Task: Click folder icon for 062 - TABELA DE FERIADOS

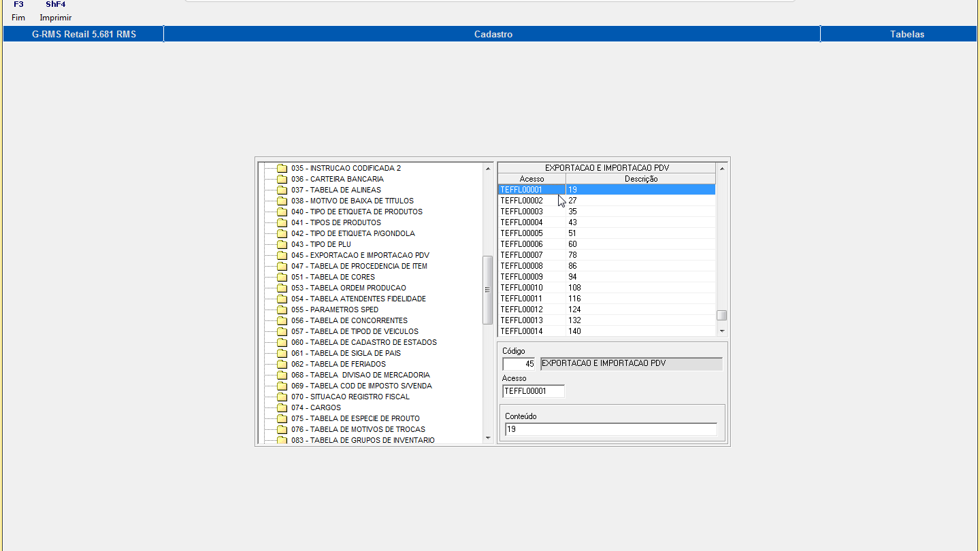Action: coord(282,365)
